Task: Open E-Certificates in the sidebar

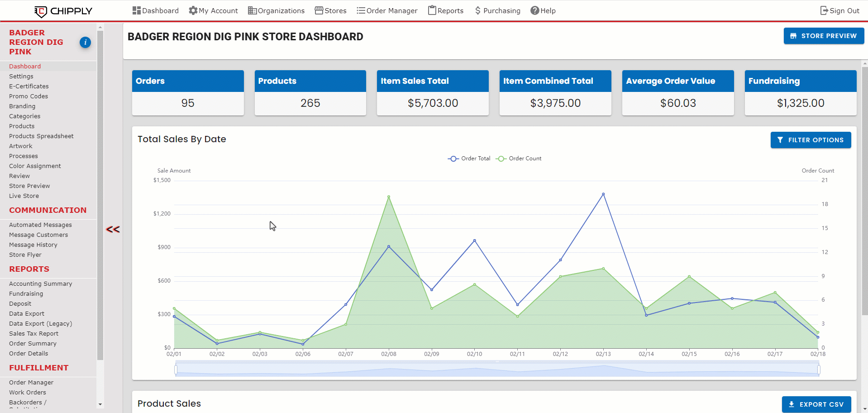Action: point(29,86)
